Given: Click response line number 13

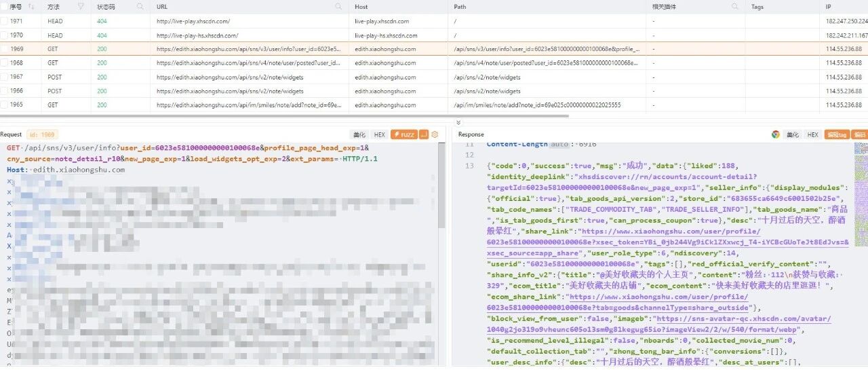Looking at the screenshot, I should point(470,166).
